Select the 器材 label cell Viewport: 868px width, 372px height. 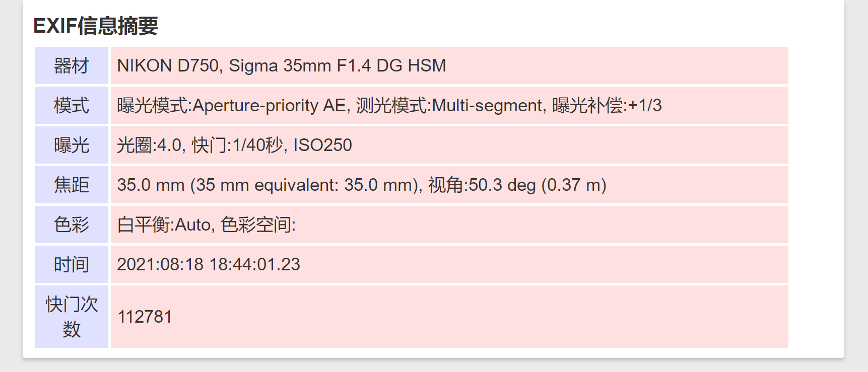coord(72,65)
